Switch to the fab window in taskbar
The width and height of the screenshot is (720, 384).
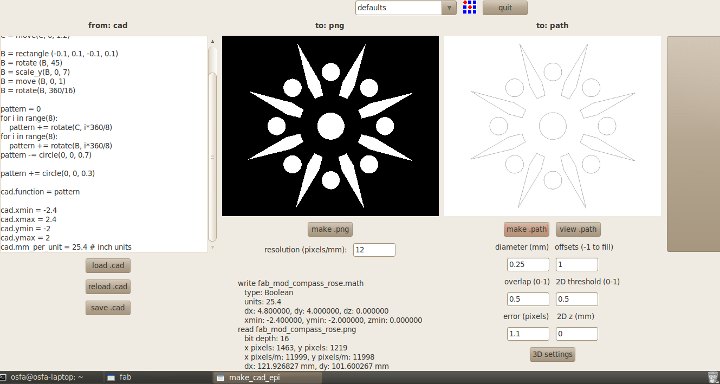coord(120,377)
